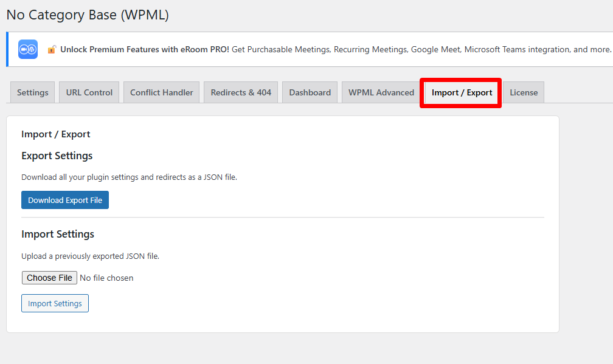Click the 'Export Settings' heading
This screenshot has height=364, width=613.
[57, 156]
